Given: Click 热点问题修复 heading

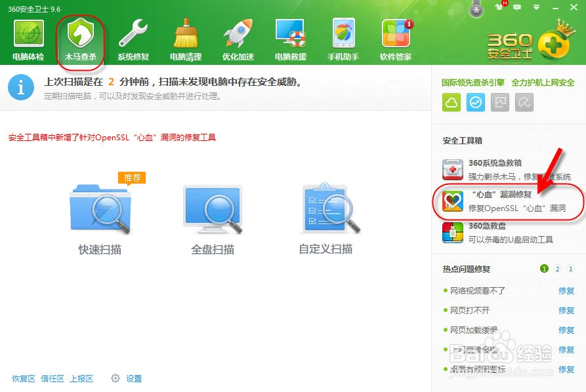Looking at the screenshot, I should (x=467, y=269).
